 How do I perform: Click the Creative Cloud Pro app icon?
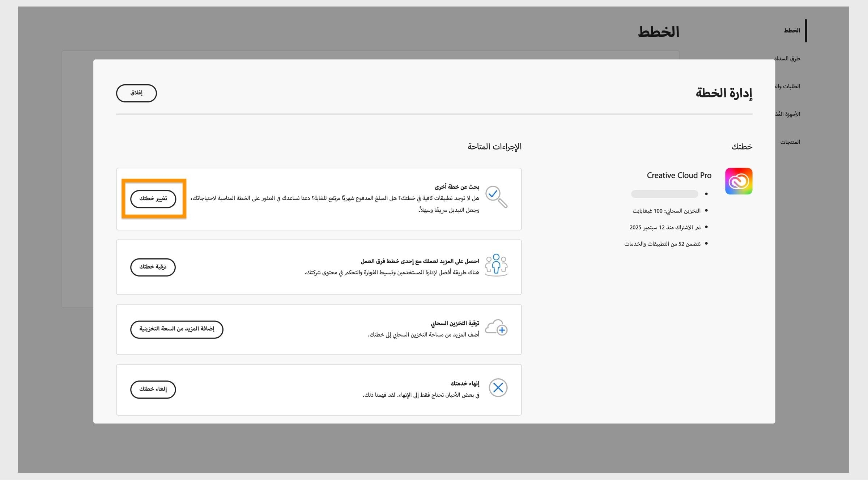pos(739,181)
